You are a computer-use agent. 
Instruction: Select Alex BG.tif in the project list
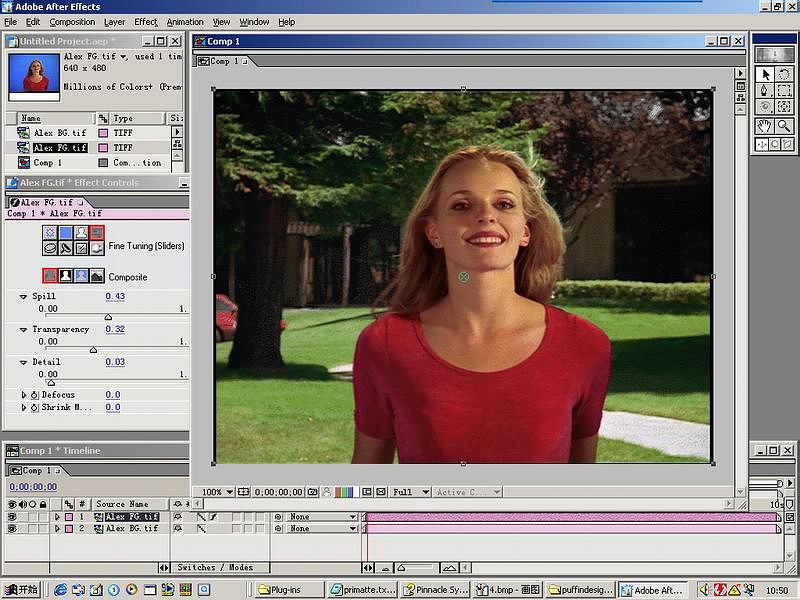tap(60, 133)
